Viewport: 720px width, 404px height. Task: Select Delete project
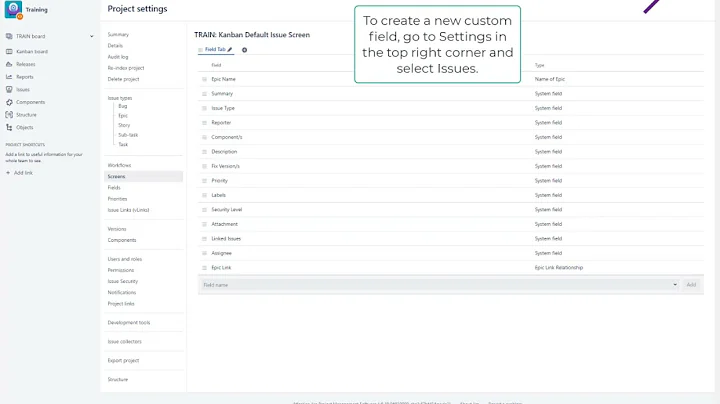tap(124, 79)
